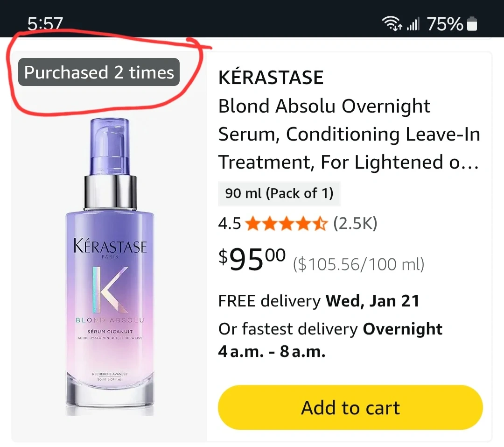This screenshot has height=447, width=504.
Task: Tap the Add to cart button
Action: [x=350, y=407]
